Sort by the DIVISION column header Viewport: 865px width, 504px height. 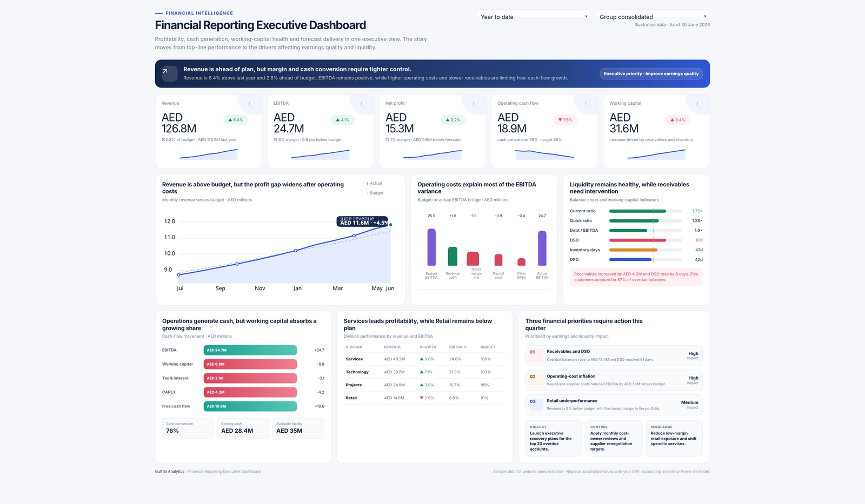point(354,347)
